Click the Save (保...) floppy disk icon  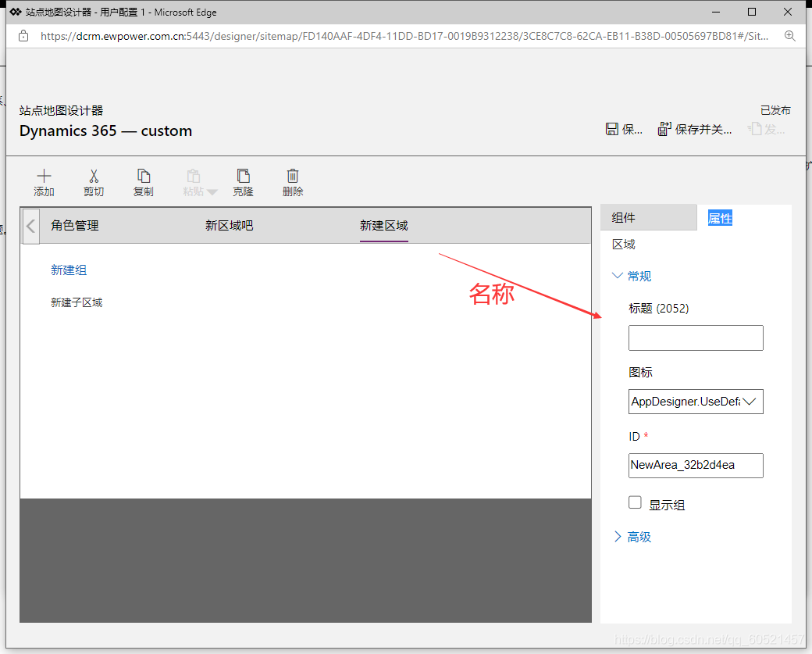point(611,129)
